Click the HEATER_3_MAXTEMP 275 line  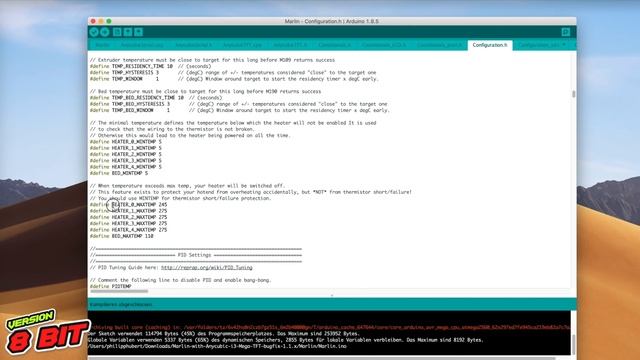(x=129, y=224)
